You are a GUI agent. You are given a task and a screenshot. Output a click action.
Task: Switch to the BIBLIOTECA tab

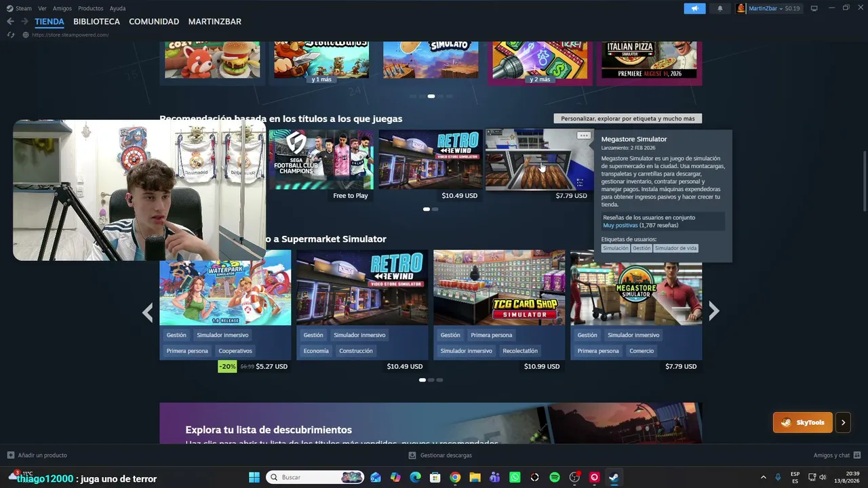pos(96,22)
